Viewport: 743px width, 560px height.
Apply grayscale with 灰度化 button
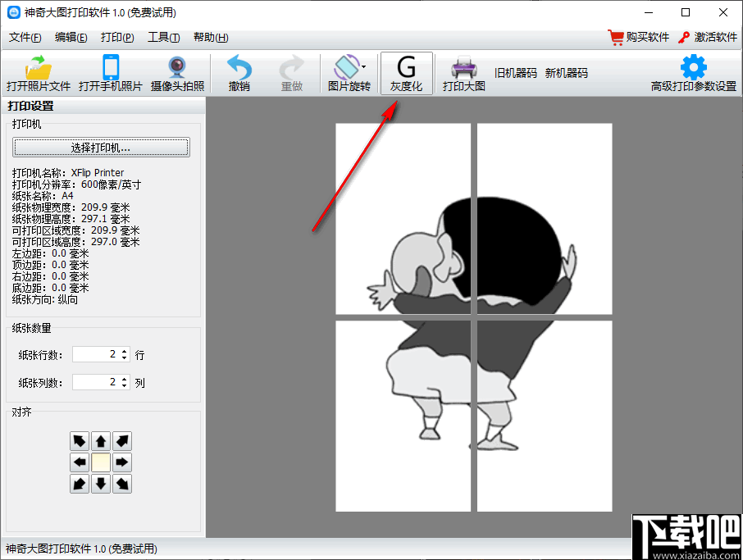(407, 74)
